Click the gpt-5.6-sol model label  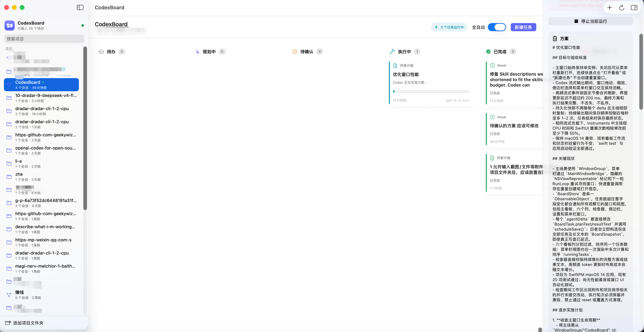point(457,100)
